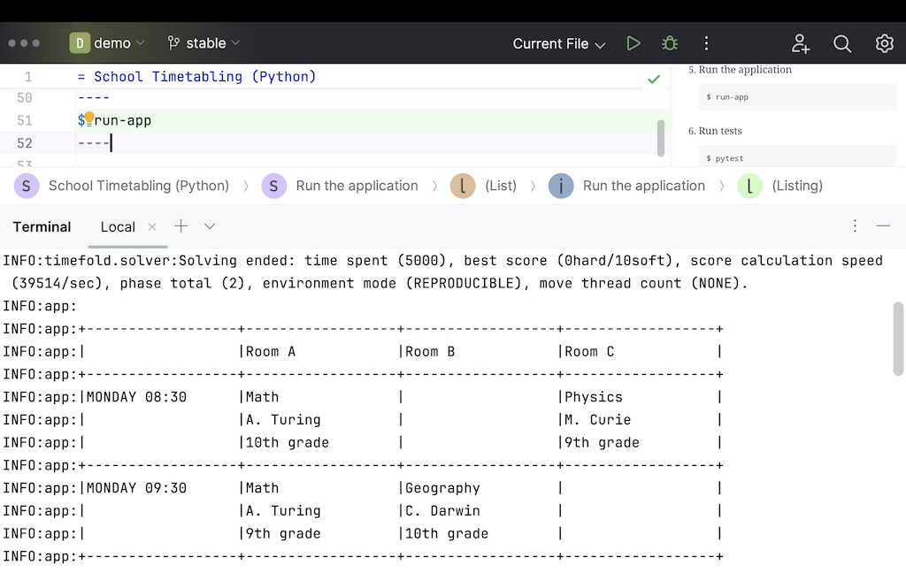This screenshot has width=906, height=588.
Task: Select the Local terminal tab
Action: [x=117, y=226]
